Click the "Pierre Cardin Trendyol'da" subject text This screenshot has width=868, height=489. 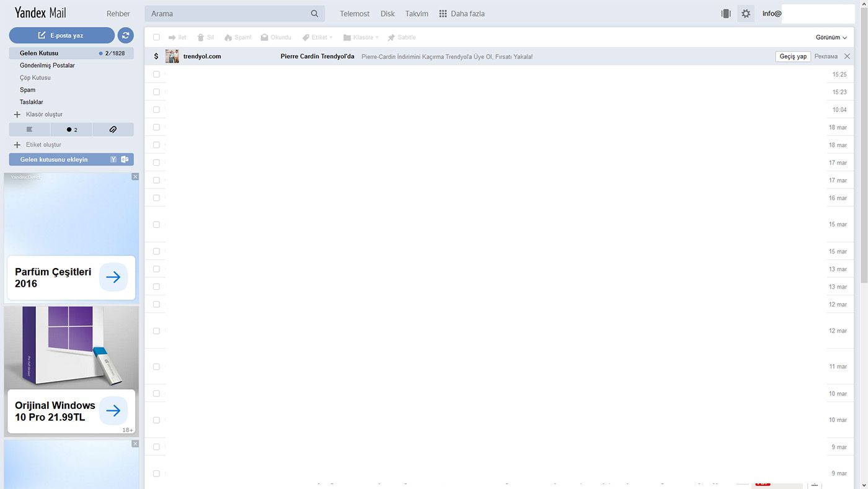click(317, 56)
